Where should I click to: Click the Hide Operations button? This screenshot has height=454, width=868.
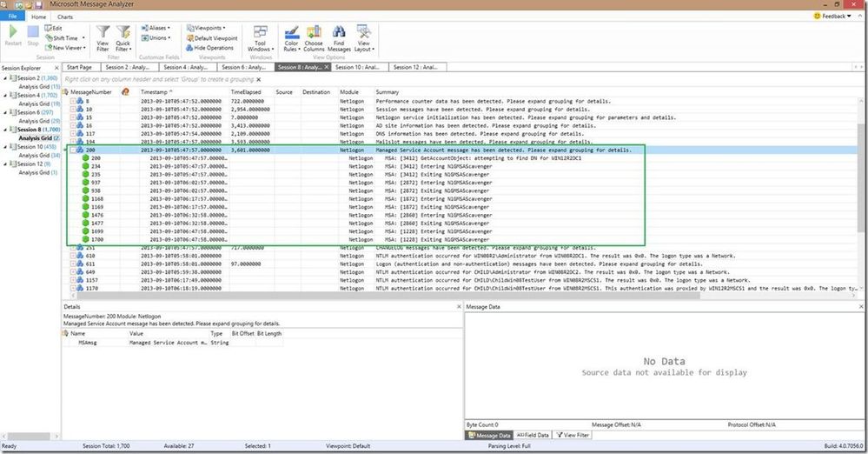209,48
